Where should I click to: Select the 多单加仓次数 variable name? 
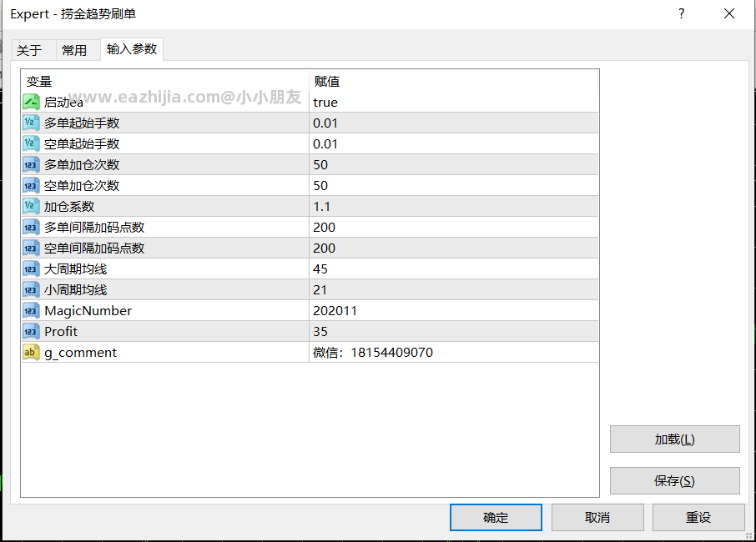[82, 165]
